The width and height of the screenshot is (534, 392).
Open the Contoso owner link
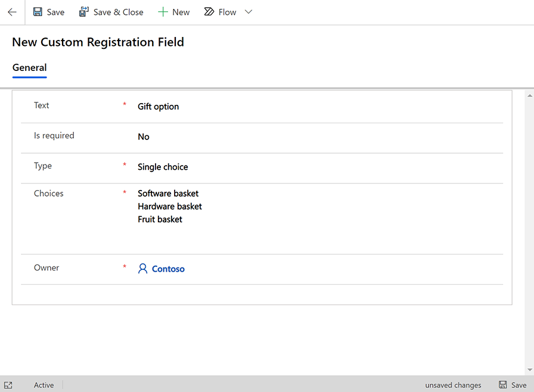pyautogui.click(x=168, y=269)
